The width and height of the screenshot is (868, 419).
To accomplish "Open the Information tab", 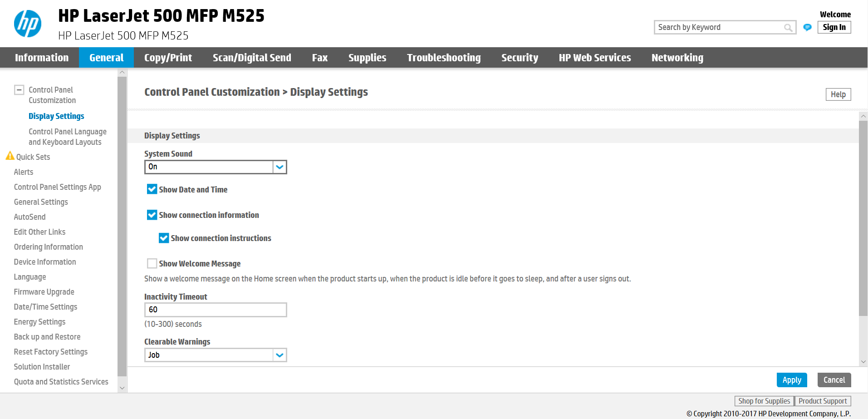I will [x=42, y=58].
